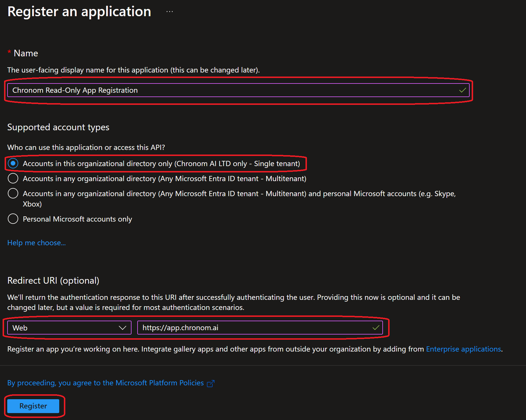The height and width of the screenshot is (420, 526).
Task: Click the Register button
Action: tap(33, 406)
